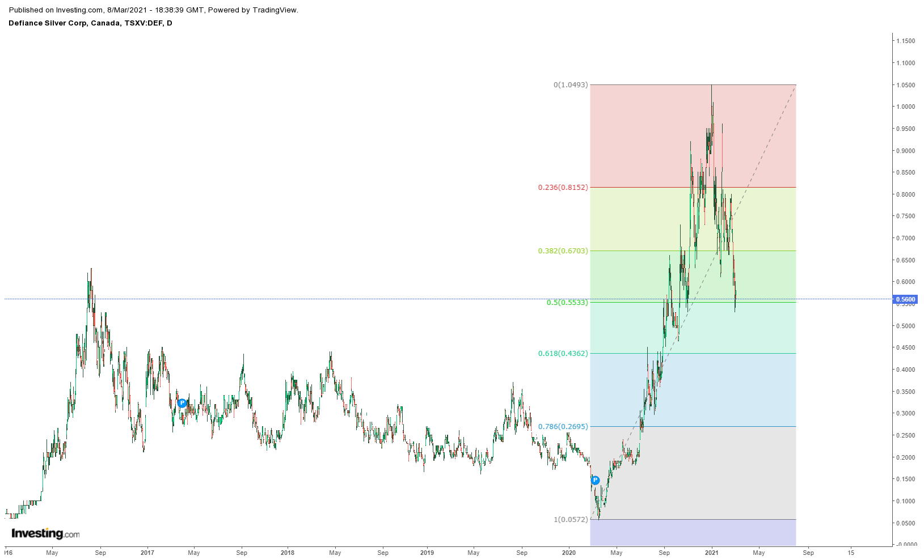Click the Published on Investing.com header text

(153, 10)
